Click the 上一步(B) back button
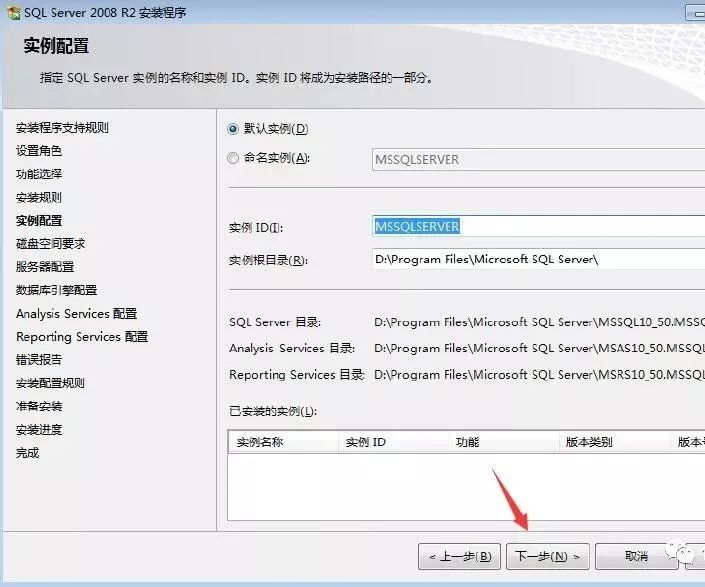This screenshot has width=705, height=587. 460,556
